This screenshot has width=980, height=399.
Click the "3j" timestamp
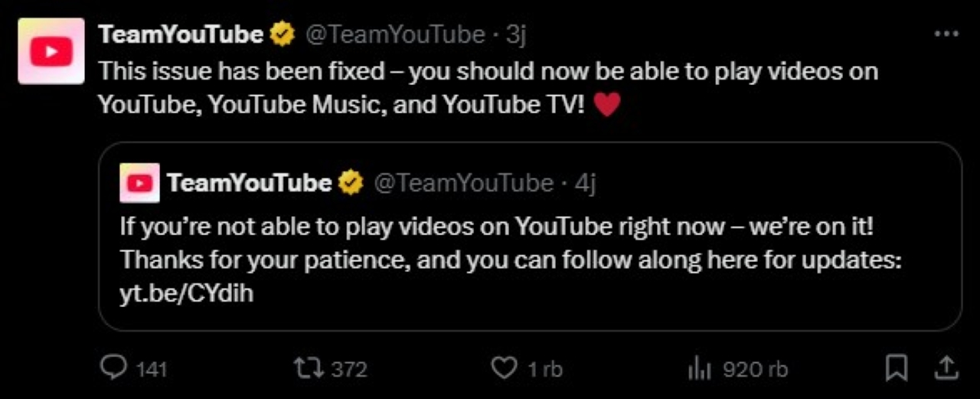[516, 34]
